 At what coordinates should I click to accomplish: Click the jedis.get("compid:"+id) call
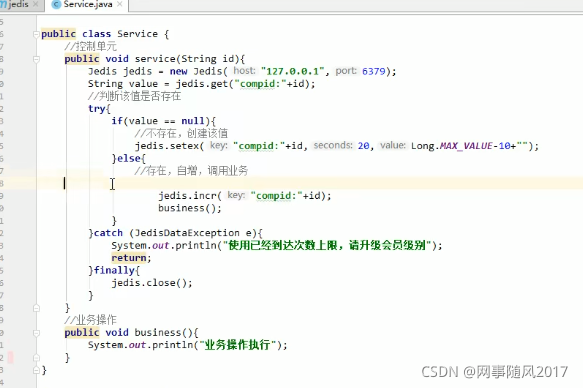tap(242, 84)
